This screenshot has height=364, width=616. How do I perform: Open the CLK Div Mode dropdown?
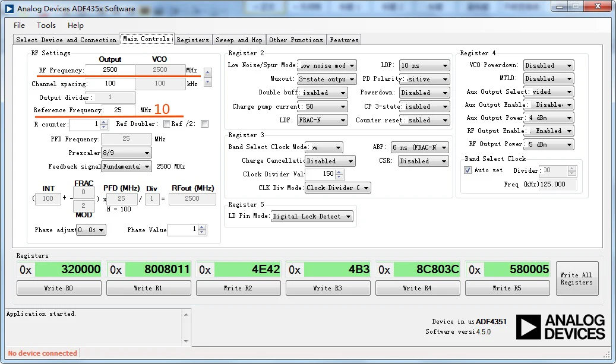(338, 188)
